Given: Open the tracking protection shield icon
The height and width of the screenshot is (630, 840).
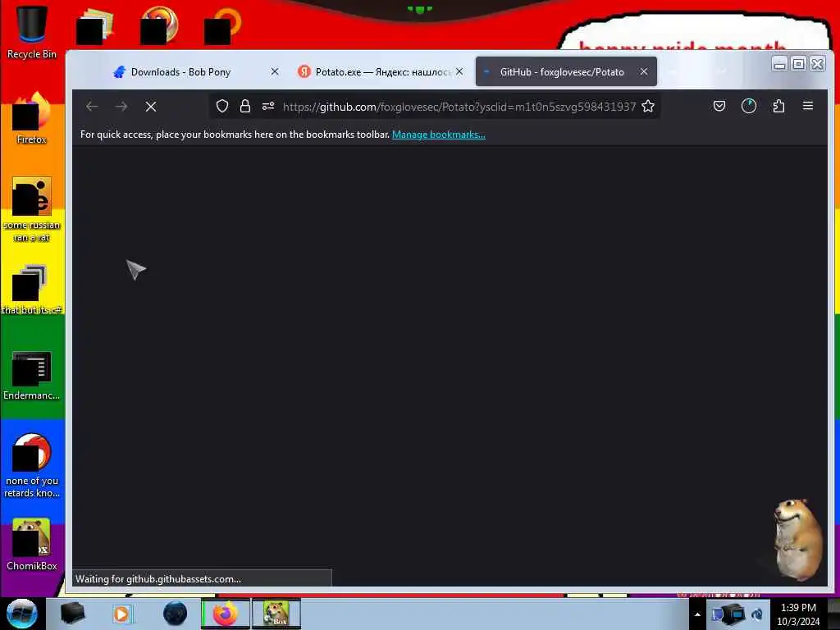Looking at the screenshot, I should [222, 106].
